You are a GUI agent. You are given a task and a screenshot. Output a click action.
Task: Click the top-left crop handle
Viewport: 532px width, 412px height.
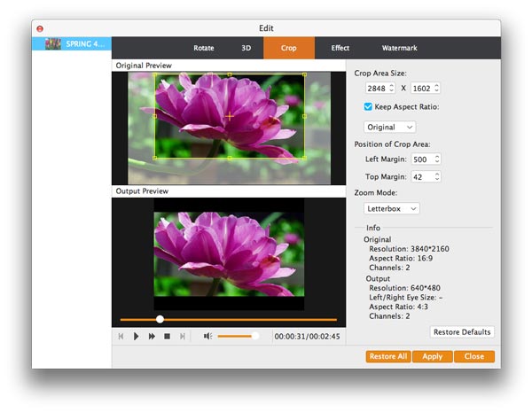pyautogui.click(x=154, y=74)
